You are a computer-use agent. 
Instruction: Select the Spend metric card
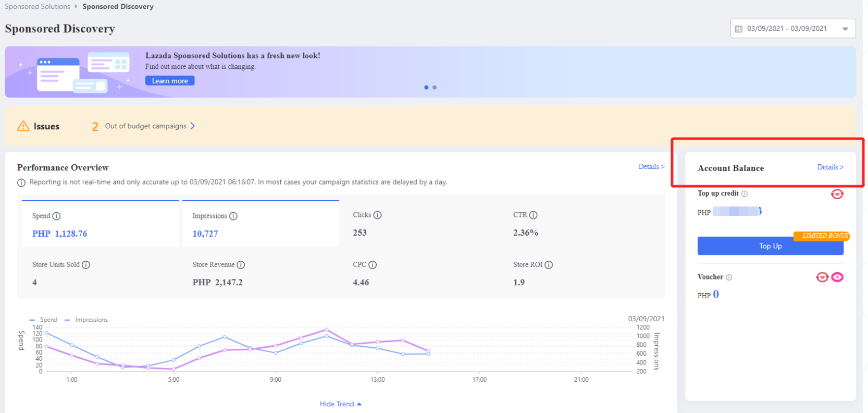[100, 224]
